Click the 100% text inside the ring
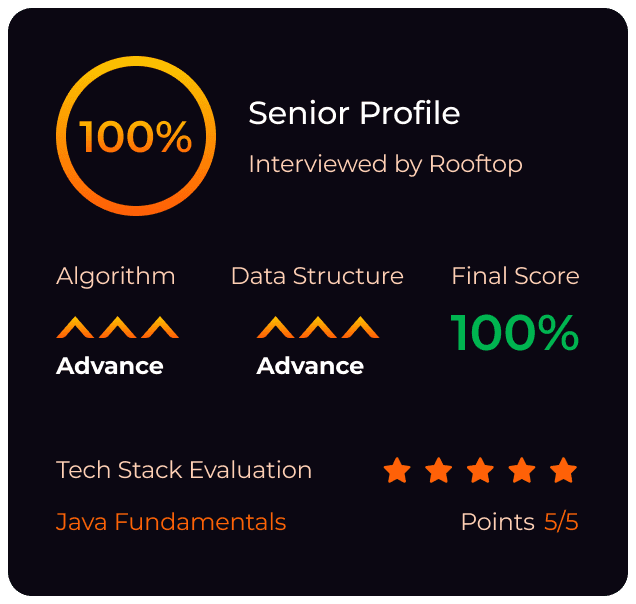636x604 pixels. pyautogui.click(x=136, y=137)
